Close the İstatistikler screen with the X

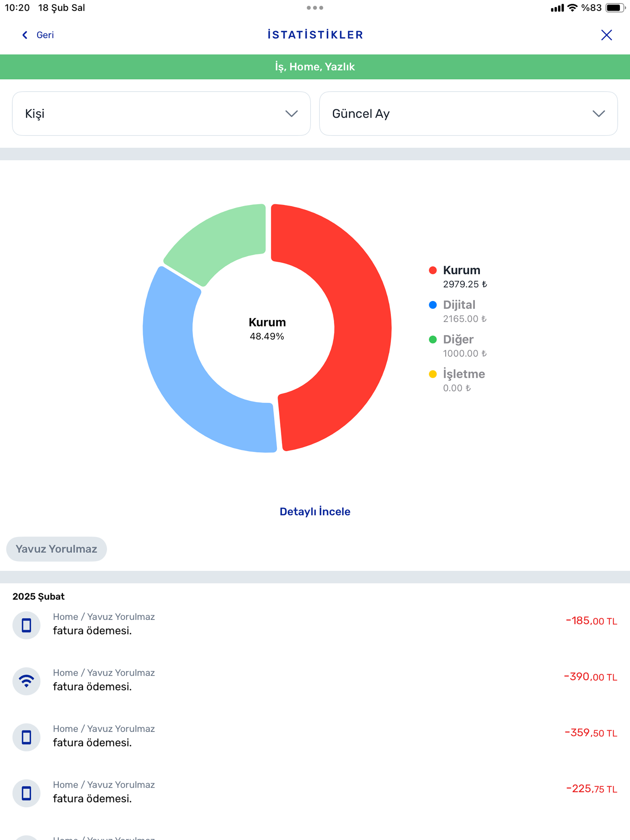tap(606, 35)
